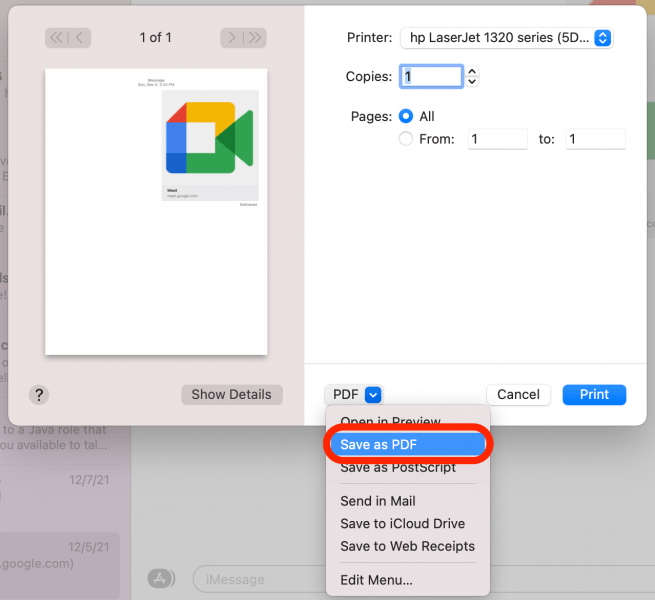The width and height of the screenshot is (655, 600).
Task: Go to next page arrow in preview
Action: (232, 38)
